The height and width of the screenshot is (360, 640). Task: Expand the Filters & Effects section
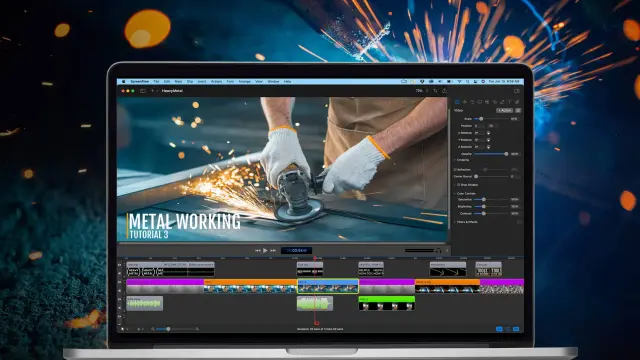[x=455, y=222]
